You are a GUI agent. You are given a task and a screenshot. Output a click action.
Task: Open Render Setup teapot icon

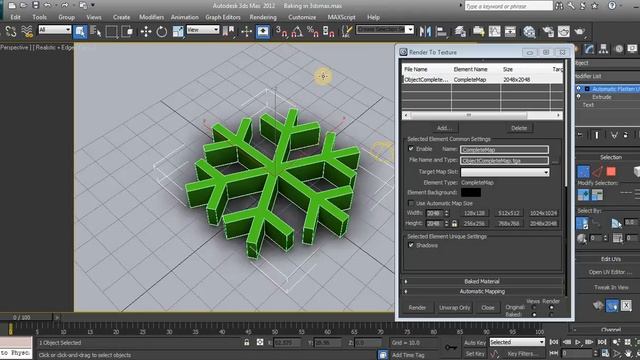pos(548,31)
